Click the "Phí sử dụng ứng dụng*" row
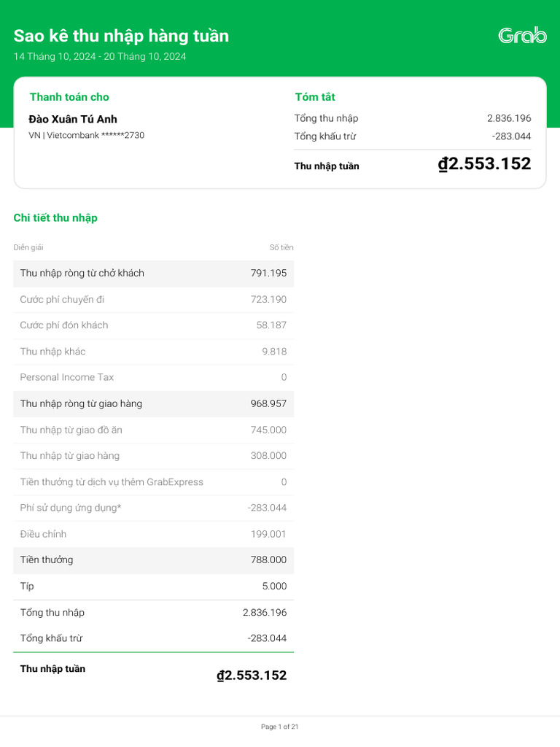This screenshot has width=560, height=747. coord(153,508)
